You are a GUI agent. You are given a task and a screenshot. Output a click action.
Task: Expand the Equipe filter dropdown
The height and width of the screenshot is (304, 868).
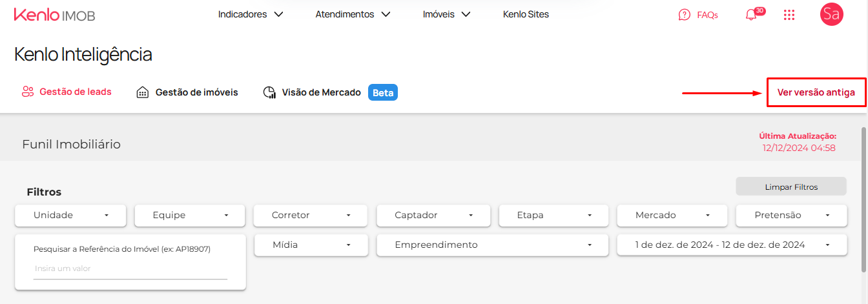[x=190, y=216]
